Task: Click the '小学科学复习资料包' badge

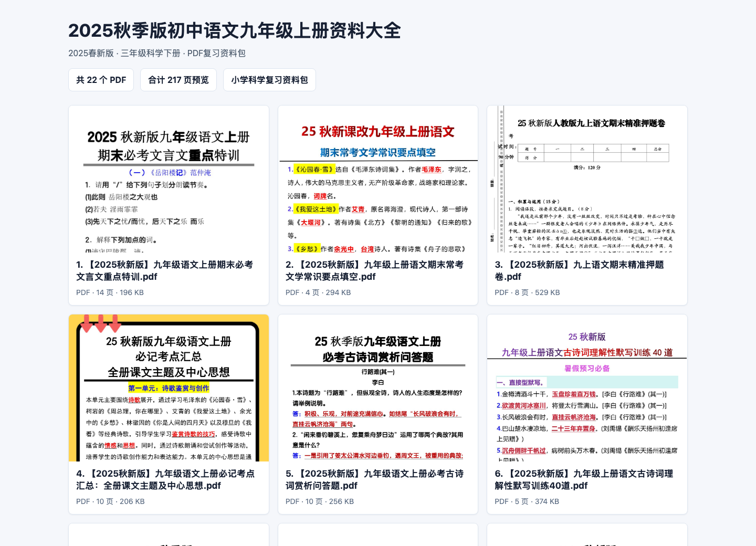Action: [269, 80]
